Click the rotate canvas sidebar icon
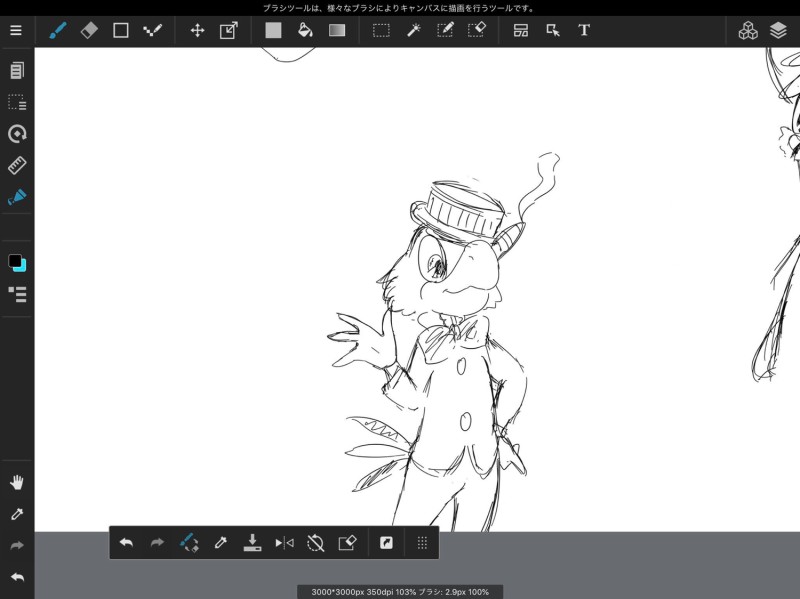The image size is (800, 599). click(x=17, y=134)
